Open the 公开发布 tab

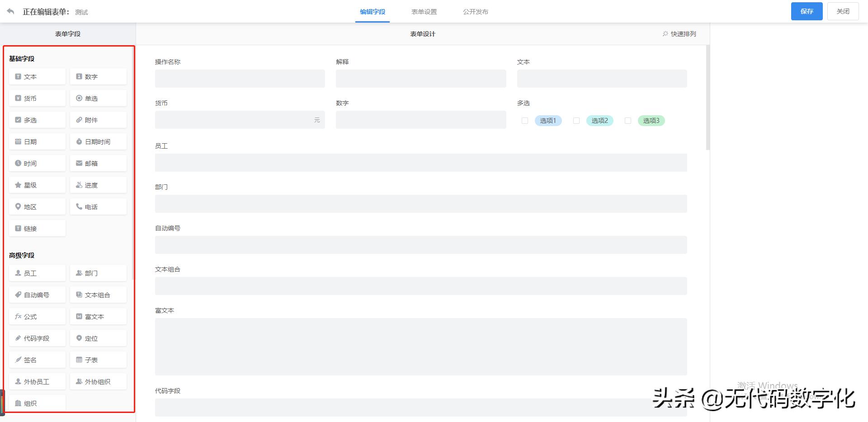(x=476, y=12)
